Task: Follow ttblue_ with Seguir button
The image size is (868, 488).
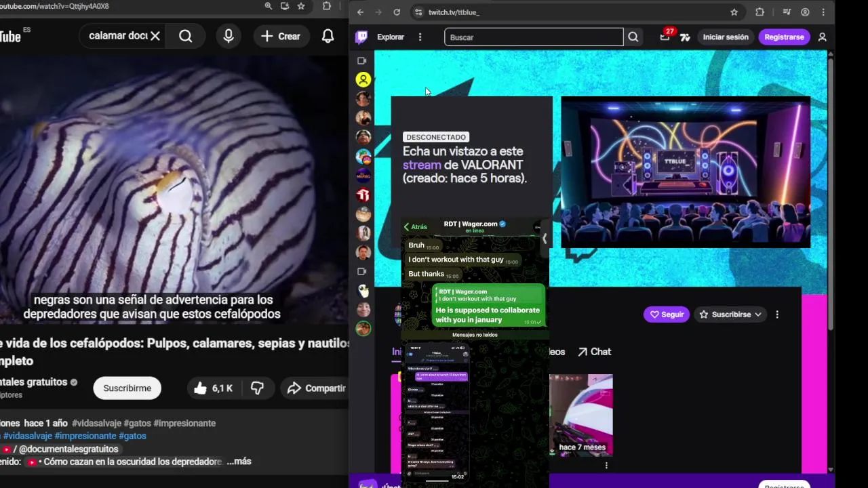Action: (x=667, y=314)
